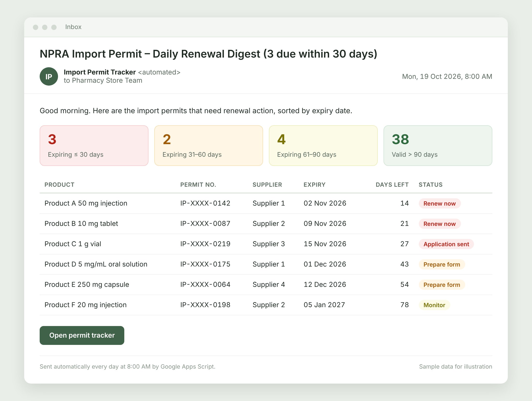Click Renew now badge for Product A
Viewport: 532px width, 401px height.
pyautogui.click(x=440, y=203)
